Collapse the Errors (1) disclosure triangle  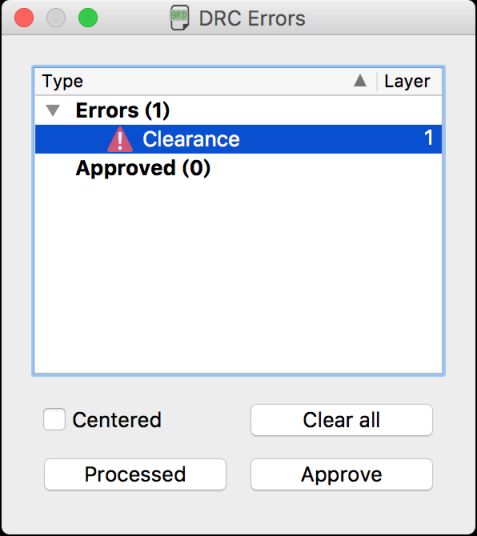[x=53, y=110]
